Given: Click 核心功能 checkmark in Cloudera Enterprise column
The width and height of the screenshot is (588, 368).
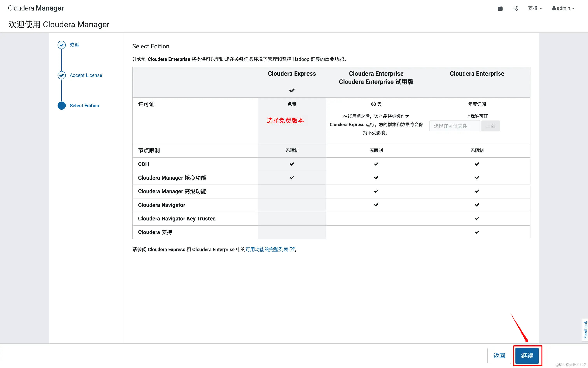Looking at the screenshot, I should pyautogui.click(x=477, y=178).
